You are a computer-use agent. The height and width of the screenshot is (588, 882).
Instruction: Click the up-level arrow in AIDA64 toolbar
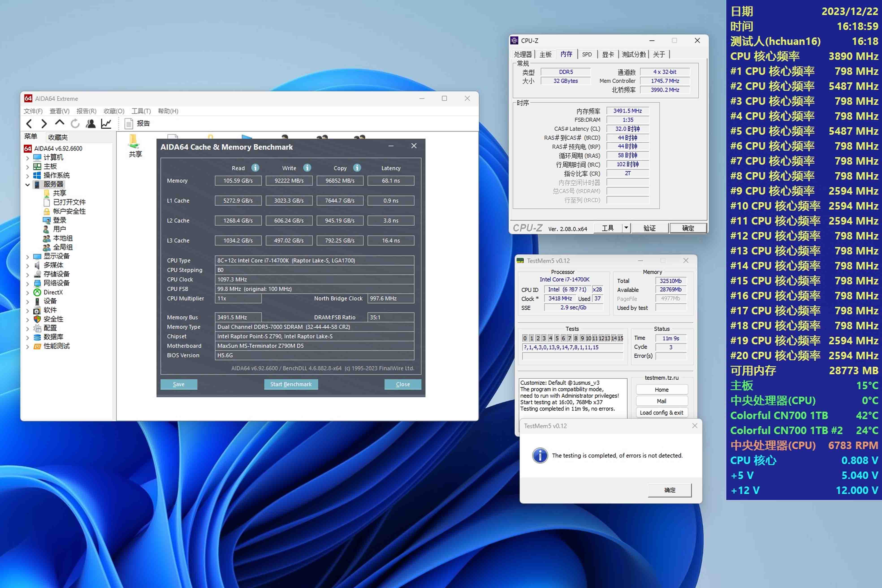coord(59,123)
